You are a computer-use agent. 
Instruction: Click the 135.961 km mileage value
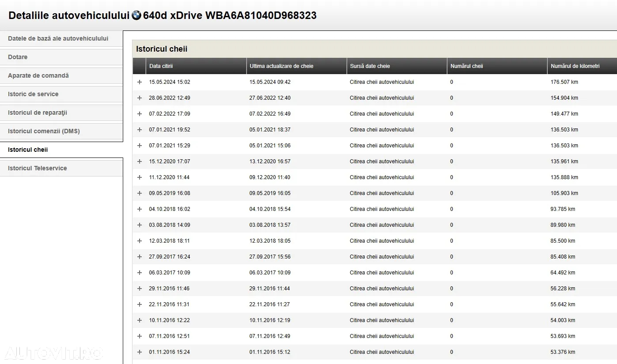tap(564, 161)
